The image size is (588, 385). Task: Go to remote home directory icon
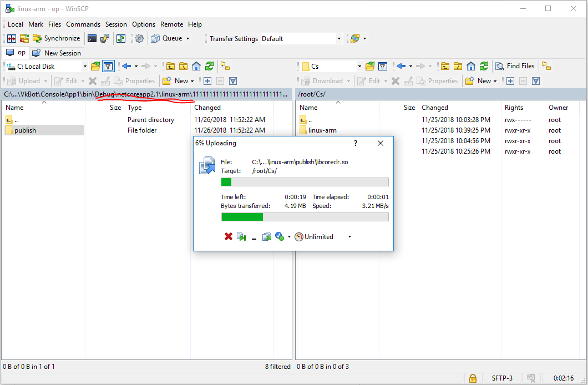[471, 67]
